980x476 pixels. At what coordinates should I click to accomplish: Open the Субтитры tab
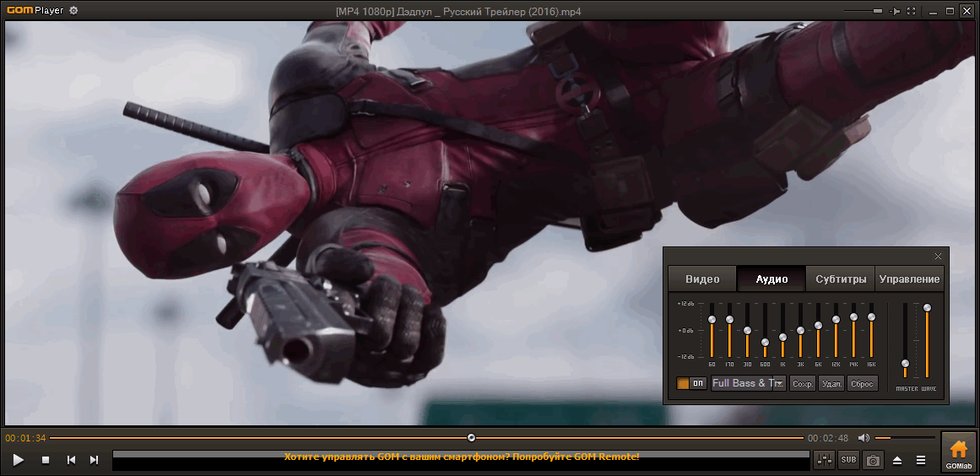(x=841, y=279)
